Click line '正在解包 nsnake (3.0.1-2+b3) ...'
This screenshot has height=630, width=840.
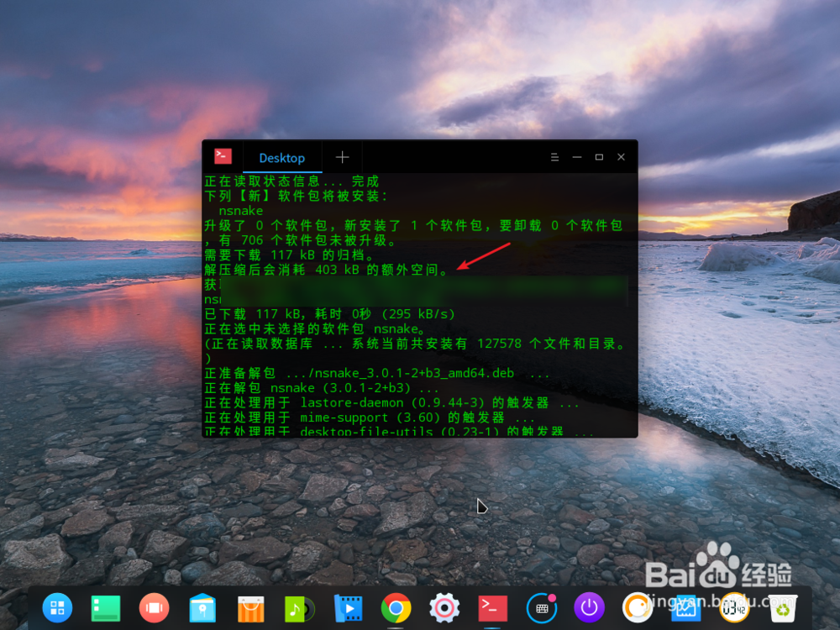(322, 388)
